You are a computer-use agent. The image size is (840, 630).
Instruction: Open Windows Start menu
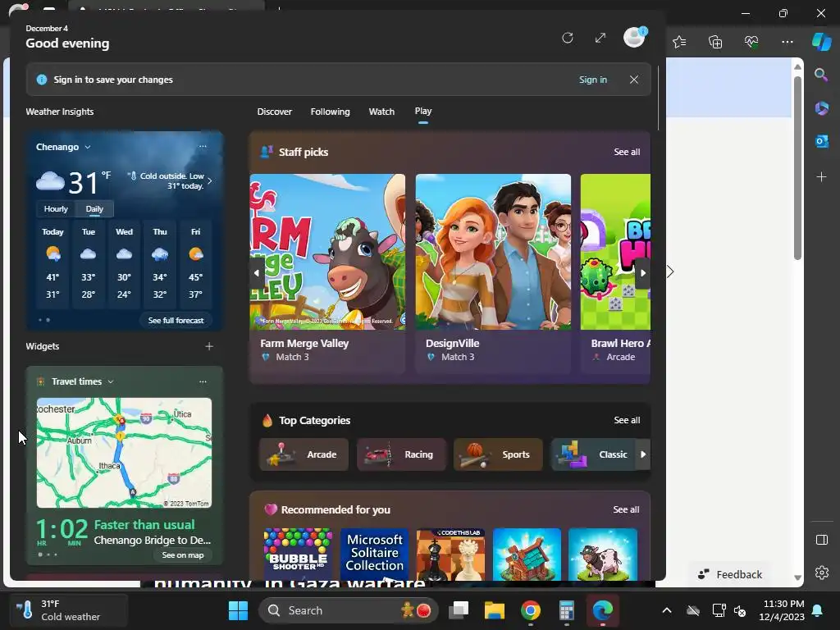click(x=238, y=610)
